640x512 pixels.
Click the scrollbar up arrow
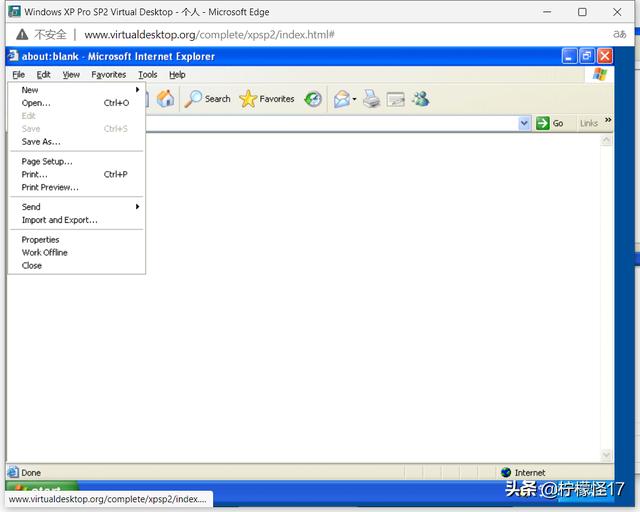tap(607, 140)
